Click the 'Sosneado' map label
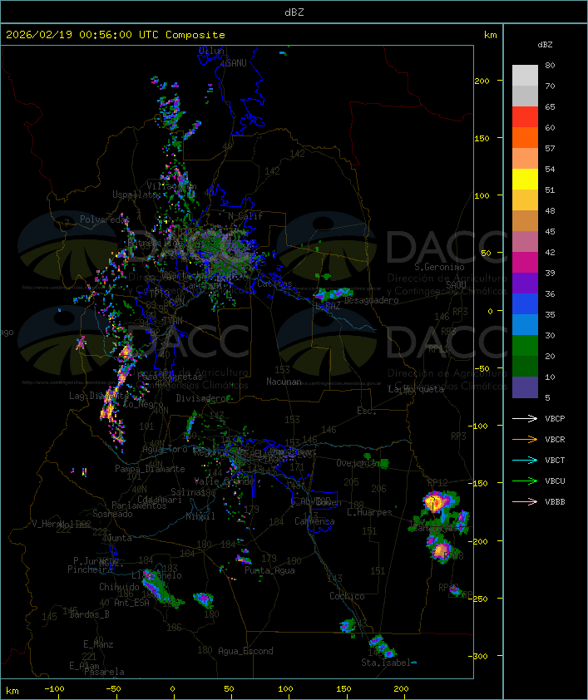 coord(112,514)
